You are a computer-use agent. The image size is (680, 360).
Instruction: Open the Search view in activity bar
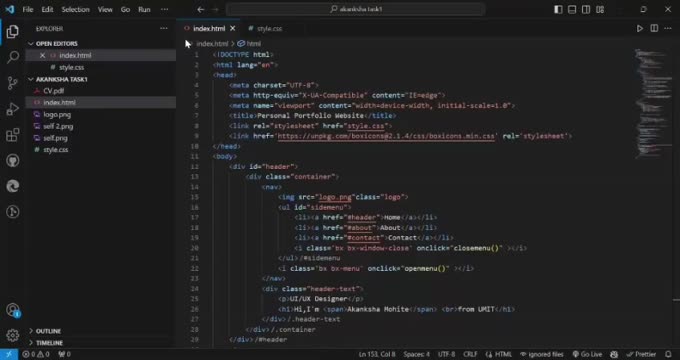click(13, 57)
